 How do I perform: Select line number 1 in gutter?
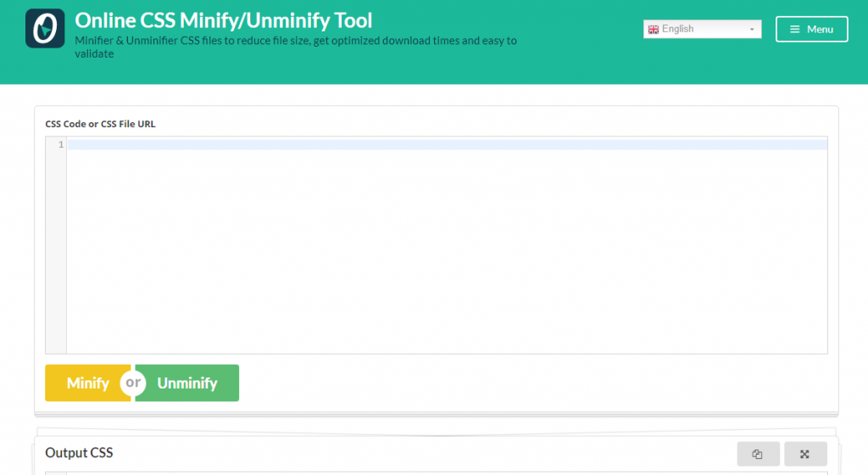pyautogui.click(x=61, y=144)
